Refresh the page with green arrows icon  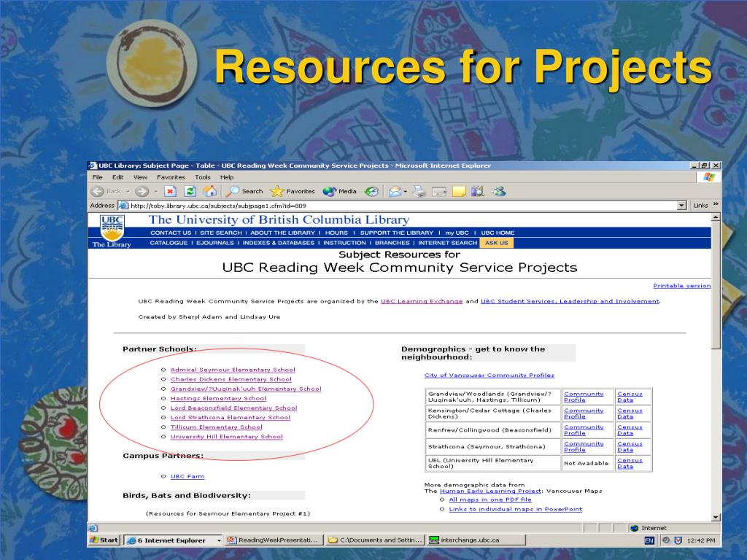point(190,192)
